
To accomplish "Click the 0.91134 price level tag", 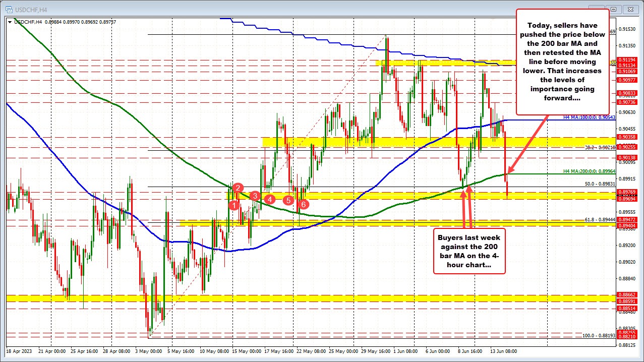I will pyautogui.click(x=626, y=65).
